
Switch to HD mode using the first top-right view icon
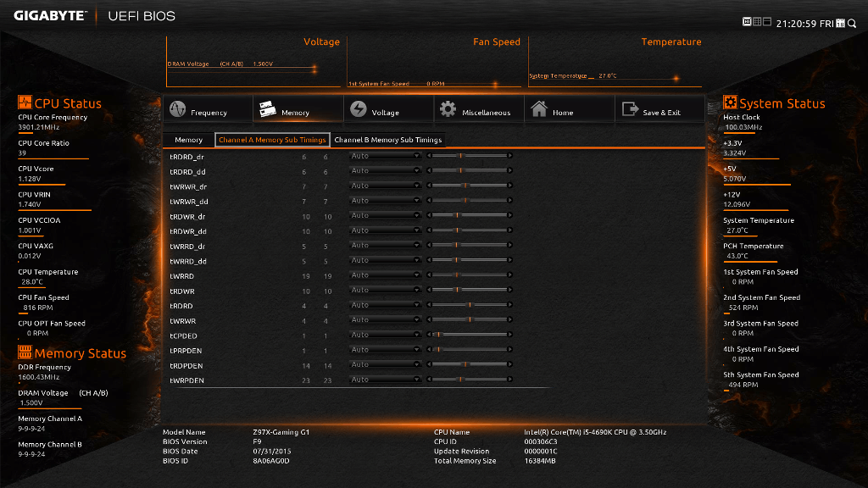pos(747,21)
